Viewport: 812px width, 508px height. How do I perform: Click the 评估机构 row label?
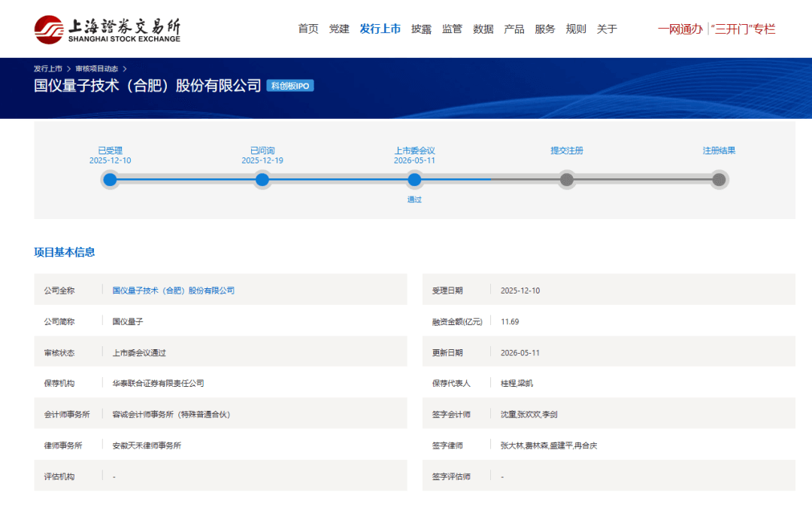[59, 476]
